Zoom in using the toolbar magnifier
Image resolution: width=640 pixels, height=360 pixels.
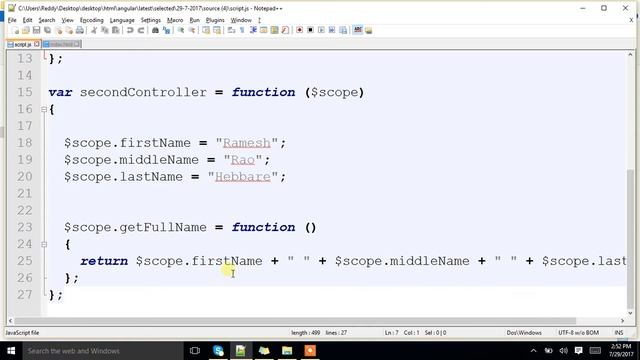tap(180, 30)
